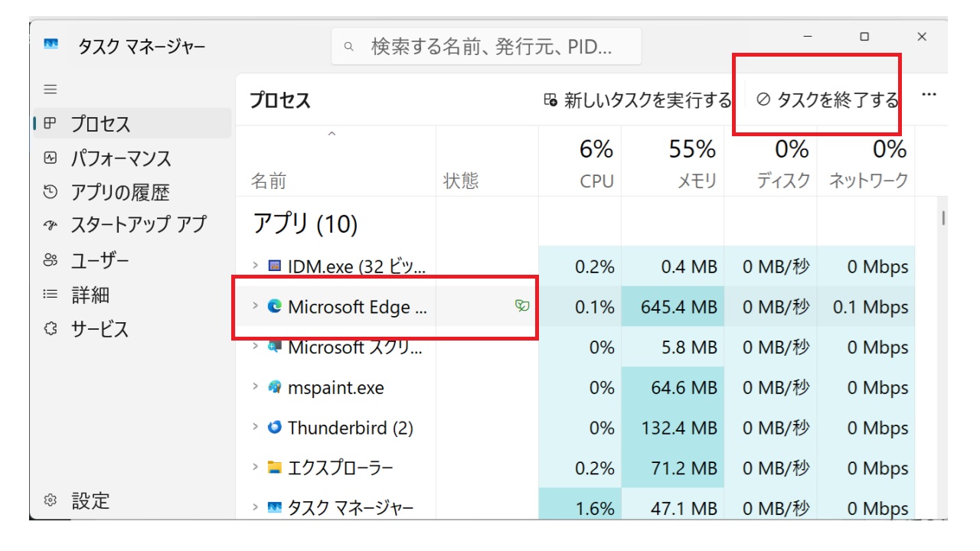Viewport: 980px width, 551px height.
Task: Sort by メモリ column header
Action: pos(673,161)
